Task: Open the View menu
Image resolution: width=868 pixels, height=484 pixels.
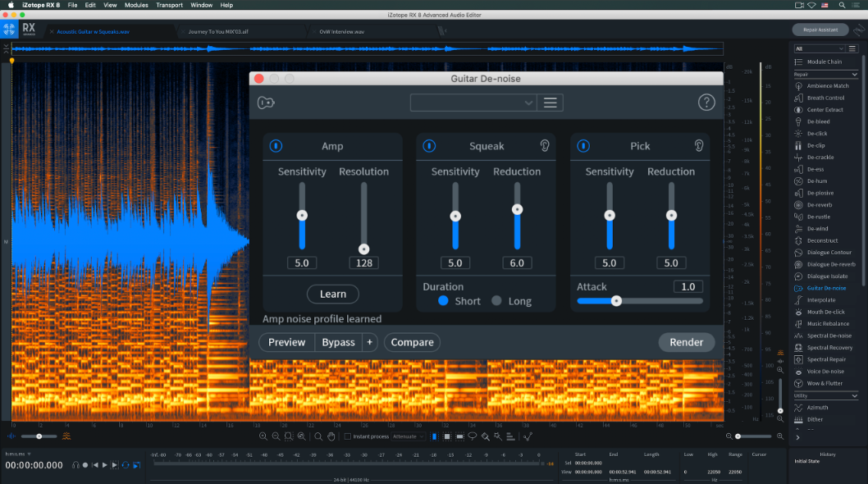Action: (110, 5)
